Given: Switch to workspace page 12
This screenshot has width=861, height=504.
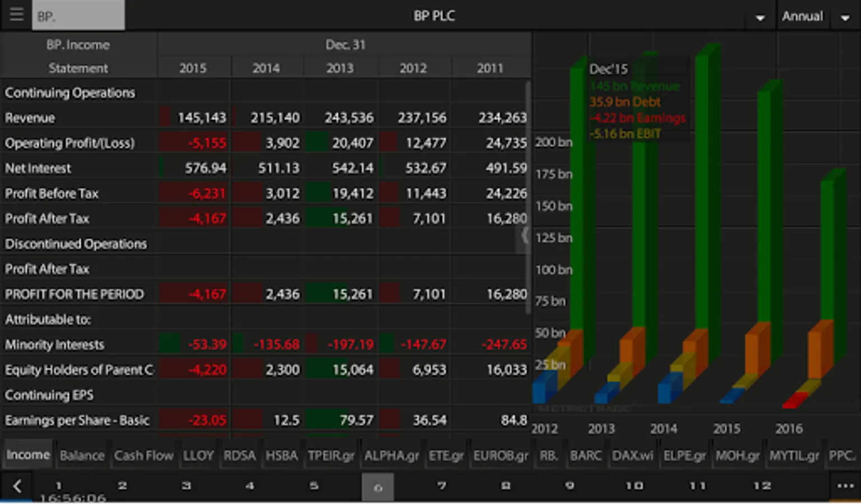Looking at the screenshot, I should pyautogui.click(x=762, y=486).
